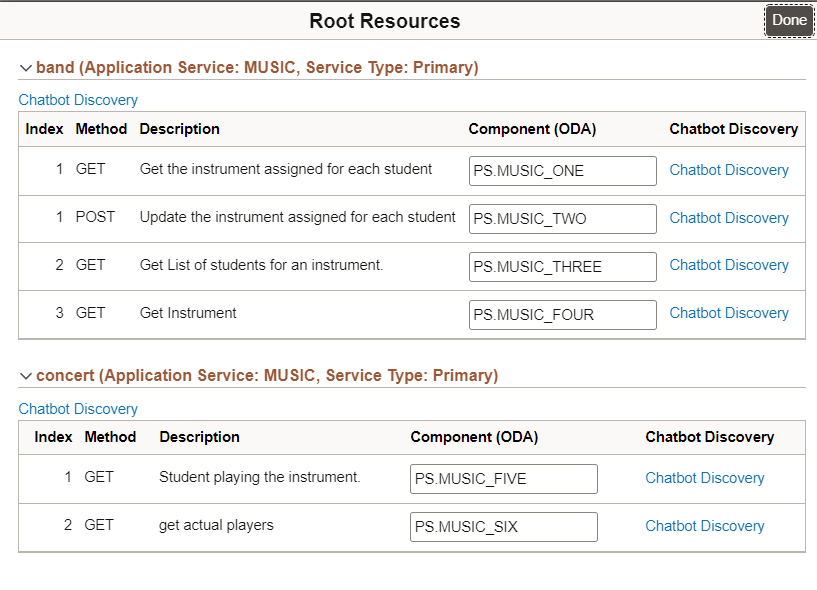Open Chatbot Discovery for Student playing the instrument

(x=704, y=477)
